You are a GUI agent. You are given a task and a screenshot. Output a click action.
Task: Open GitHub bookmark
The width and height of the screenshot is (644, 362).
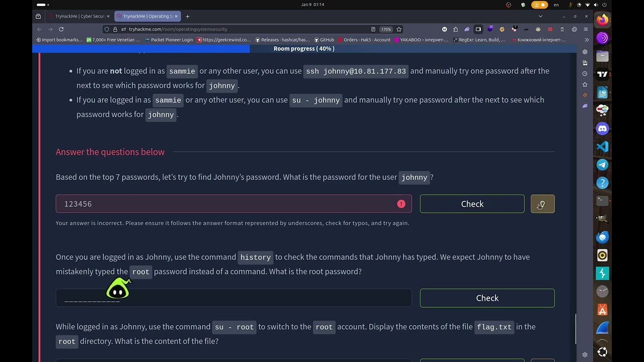324,40
